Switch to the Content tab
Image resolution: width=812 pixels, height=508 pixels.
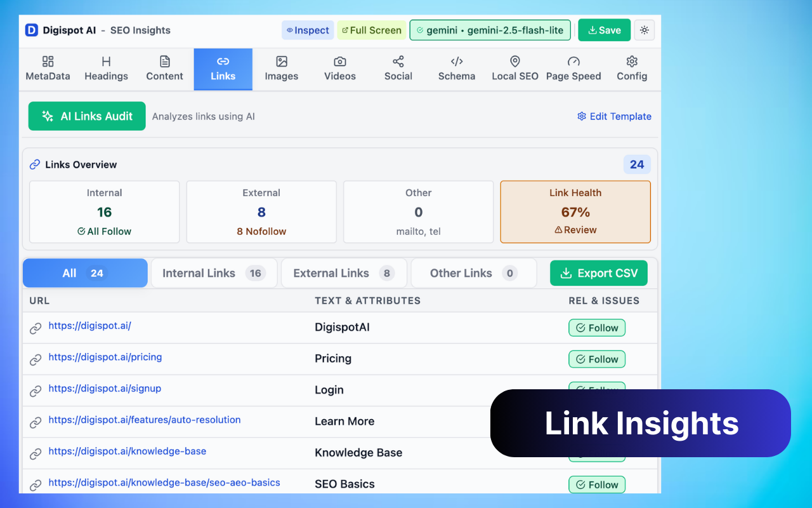[x=164, y=69]
